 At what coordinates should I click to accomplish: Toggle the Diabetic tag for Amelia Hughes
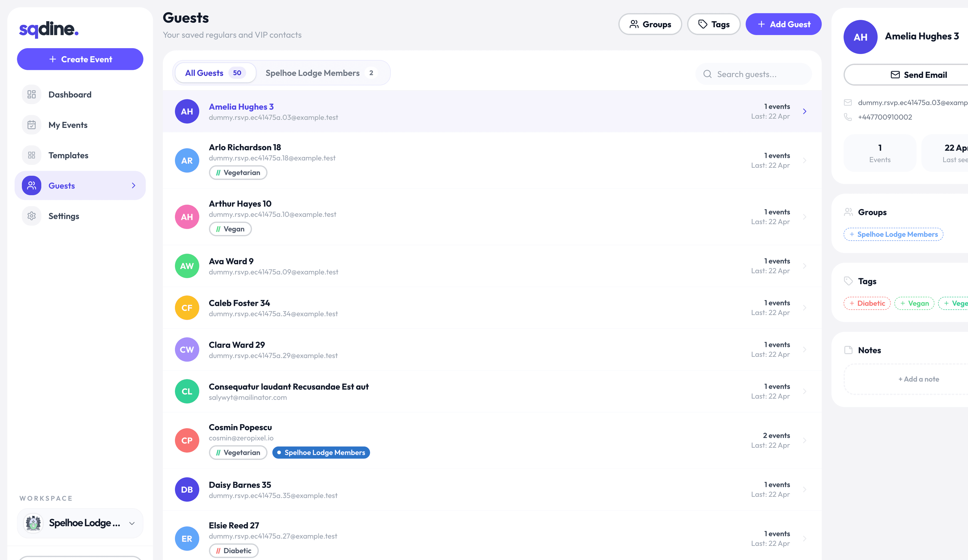pos(867,303)
